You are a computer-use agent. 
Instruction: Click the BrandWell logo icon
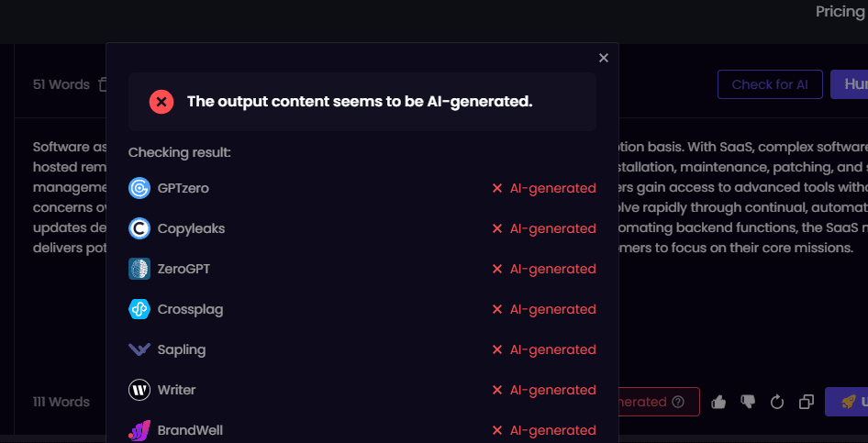(139, 430)
